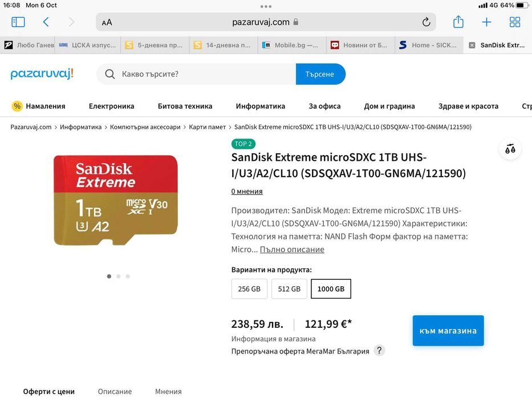Click the 238,59 лв. price

tap(257, 324)
